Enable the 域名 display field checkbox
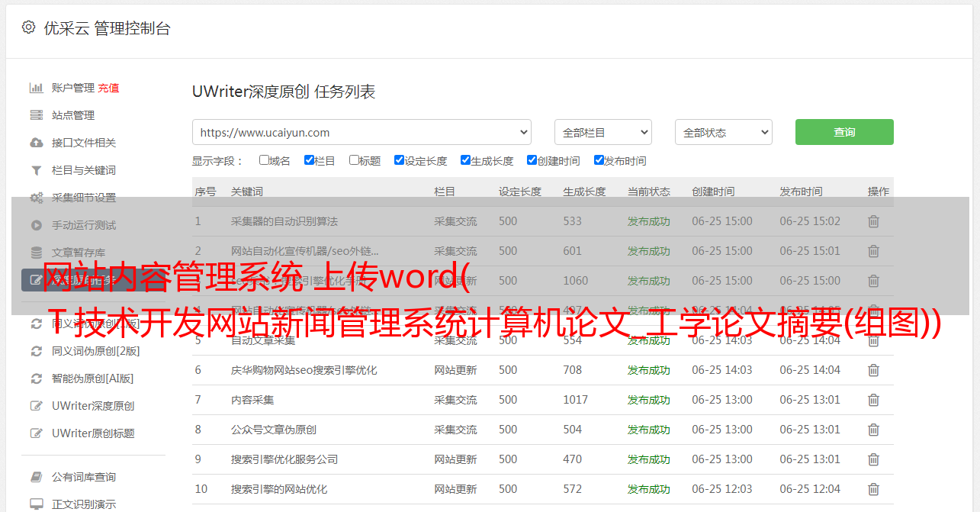This screenshot has width=980, height=512. (264, 160)
